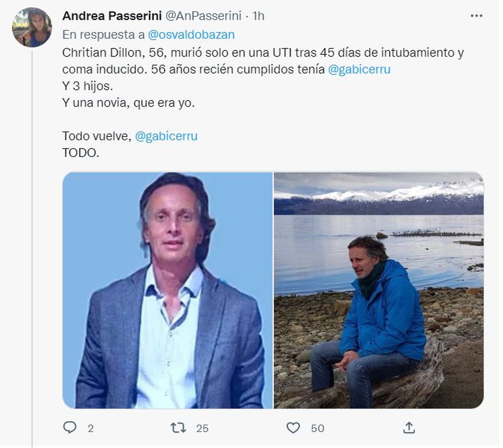Open the photo of the man in the gray blazer
The height and width of the screenshot is (448, 503).
168,290
